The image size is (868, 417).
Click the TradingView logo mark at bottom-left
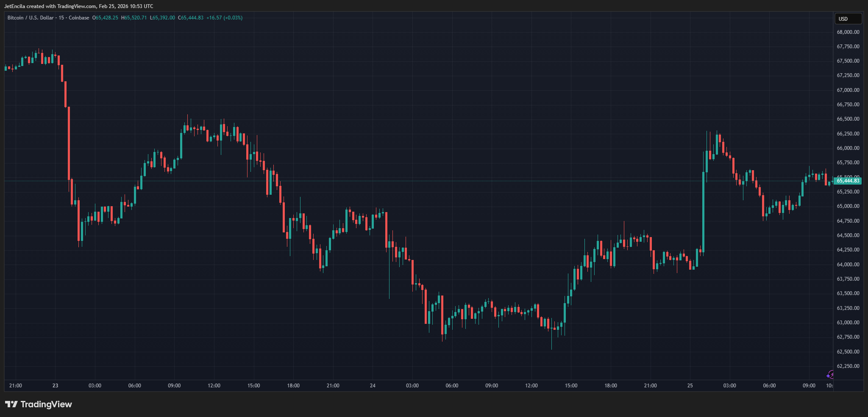(11, 404)
